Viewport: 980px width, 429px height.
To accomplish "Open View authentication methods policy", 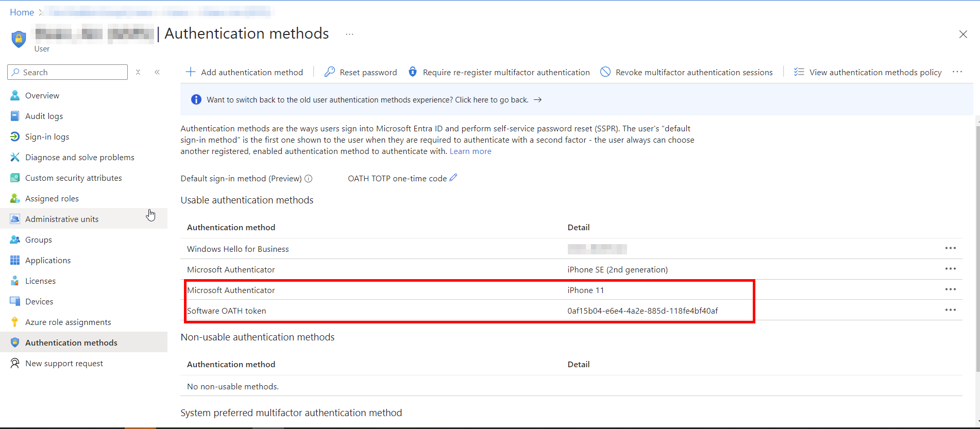I will tap(868, 72).
